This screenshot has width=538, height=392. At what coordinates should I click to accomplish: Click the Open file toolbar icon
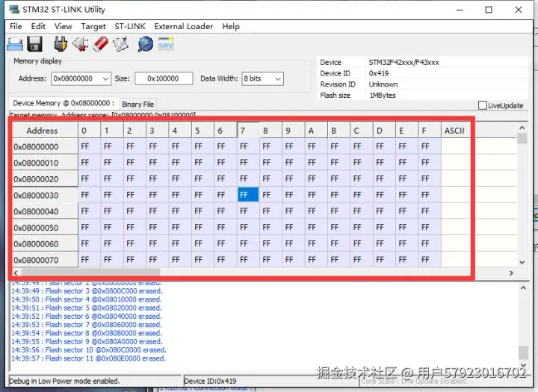(x=15, y=44)
